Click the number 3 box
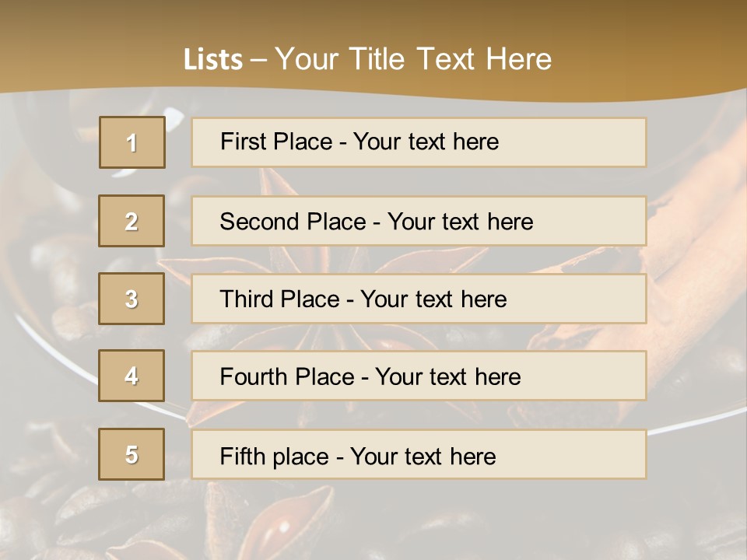This screenshot has height=560, width=747. click(x=132, y=299)
